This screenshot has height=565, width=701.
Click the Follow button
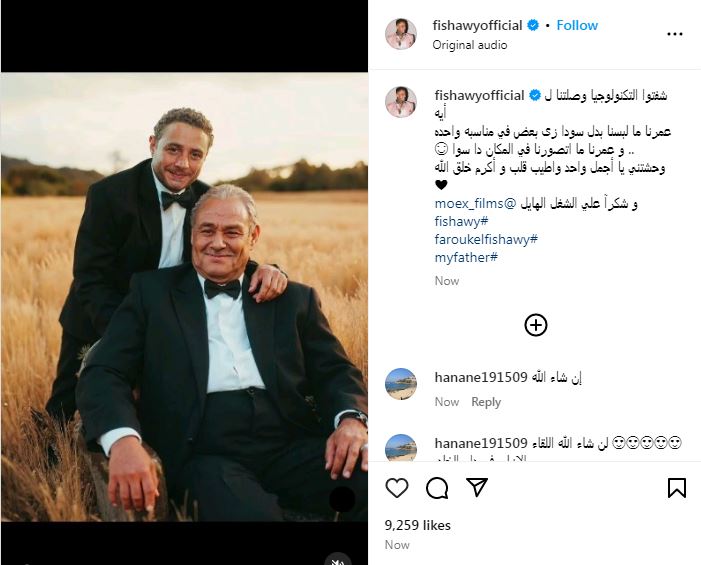point(577,25)
